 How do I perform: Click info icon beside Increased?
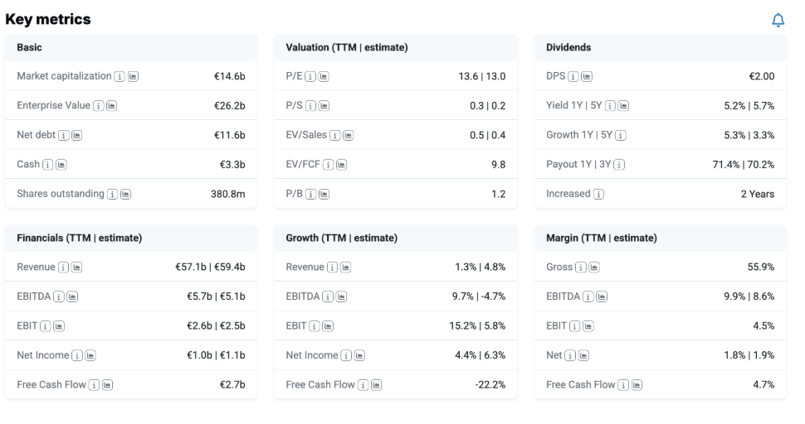[x=598, y=194]
